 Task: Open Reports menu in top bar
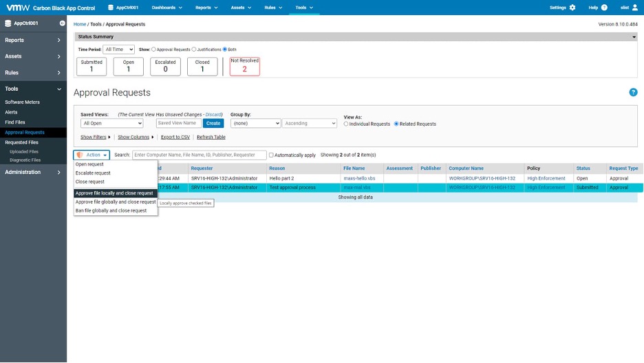[206, 8]
